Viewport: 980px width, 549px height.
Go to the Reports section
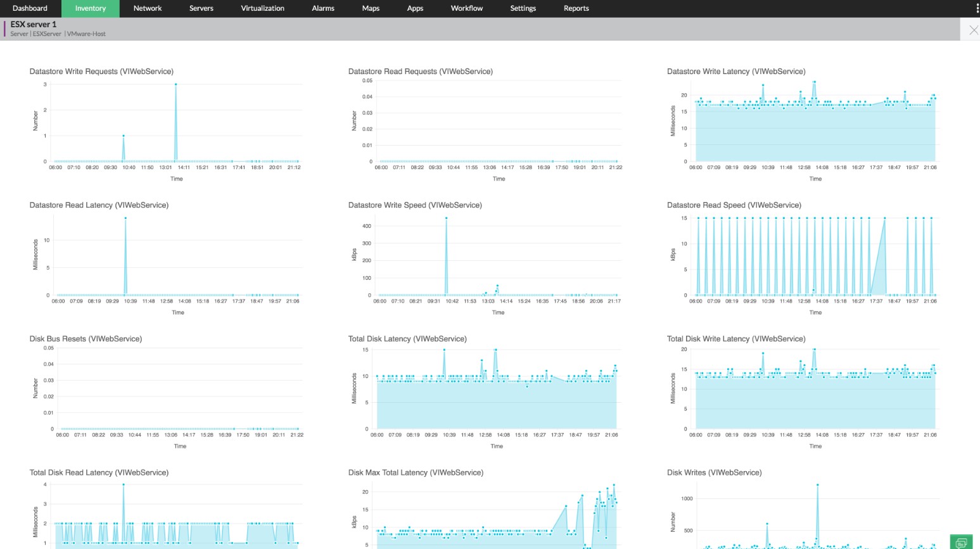pos(576,8)
